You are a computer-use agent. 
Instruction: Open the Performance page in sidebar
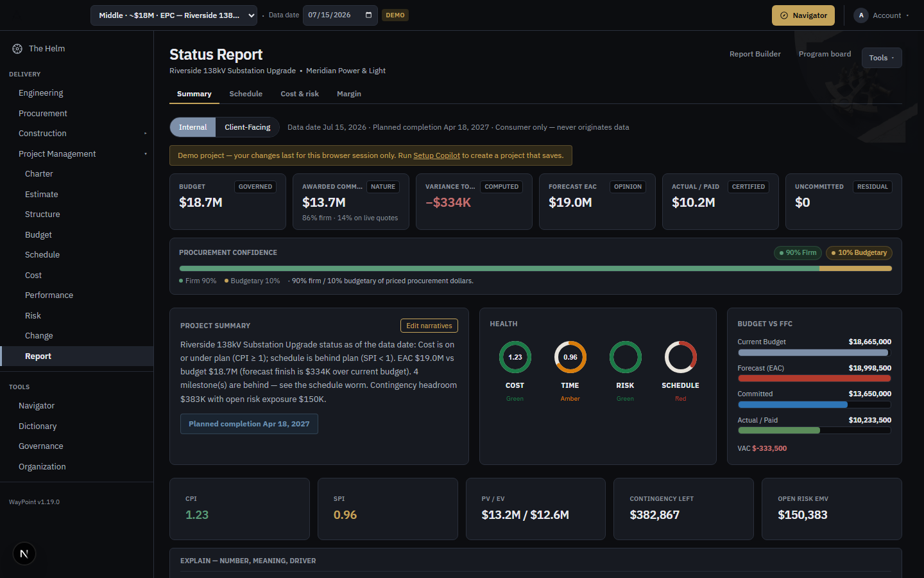[x=49, y=295]
